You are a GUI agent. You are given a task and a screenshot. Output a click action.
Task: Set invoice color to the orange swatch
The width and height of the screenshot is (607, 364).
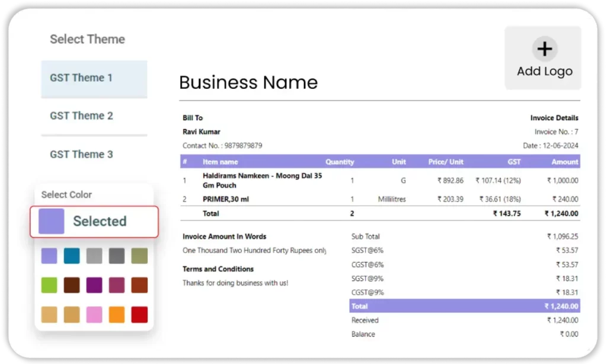pyautogui.click(x=117, y=315)
